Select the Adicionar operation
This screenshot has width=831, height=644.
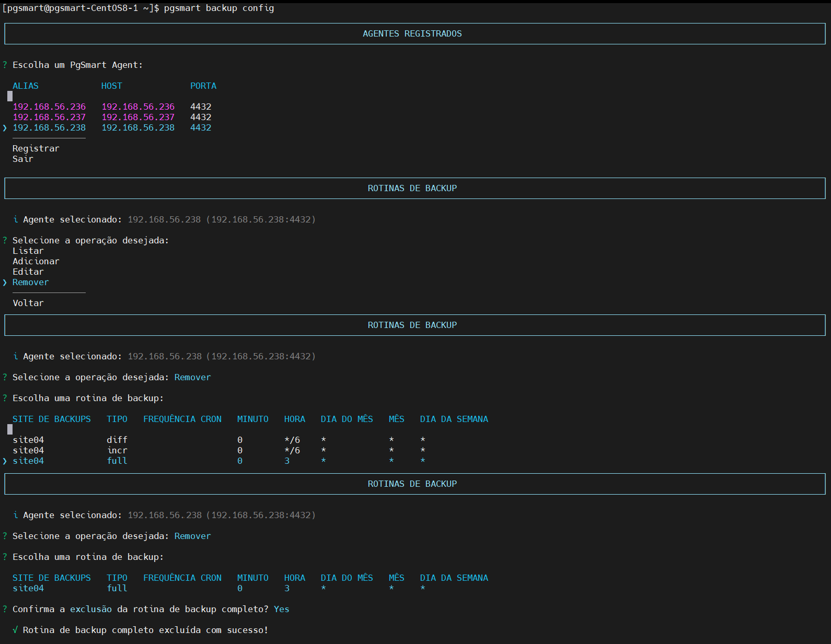36,261
